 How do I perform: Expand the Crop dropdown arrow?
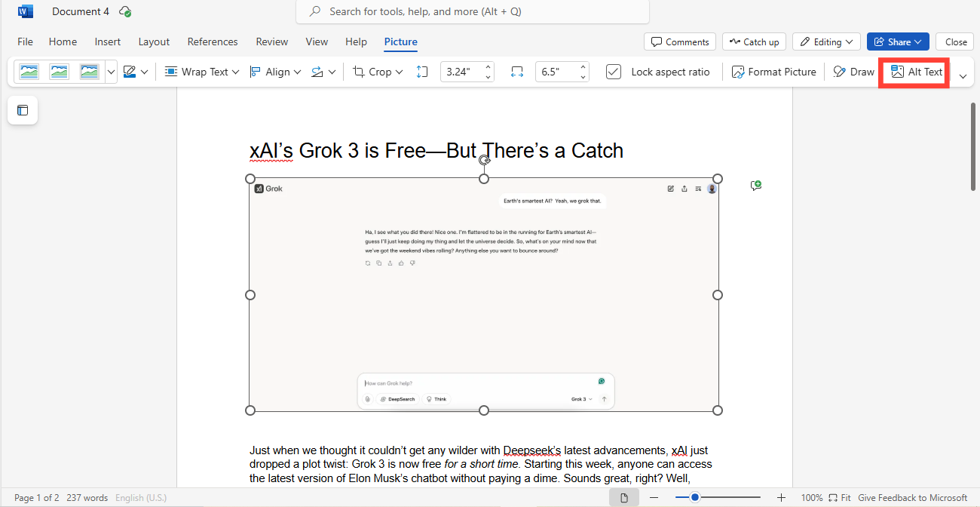click(x=400, y=72)
